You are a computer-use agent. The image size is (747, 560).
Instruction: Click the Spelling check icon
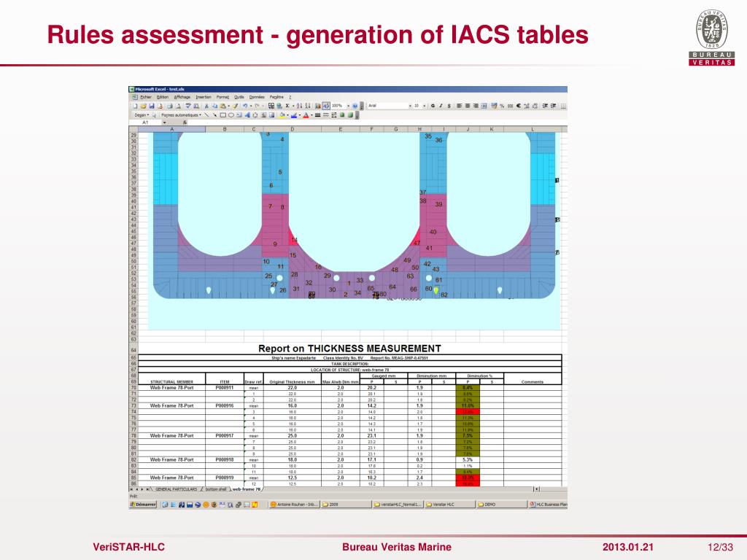pyautogui.click(x=187, y=106)
